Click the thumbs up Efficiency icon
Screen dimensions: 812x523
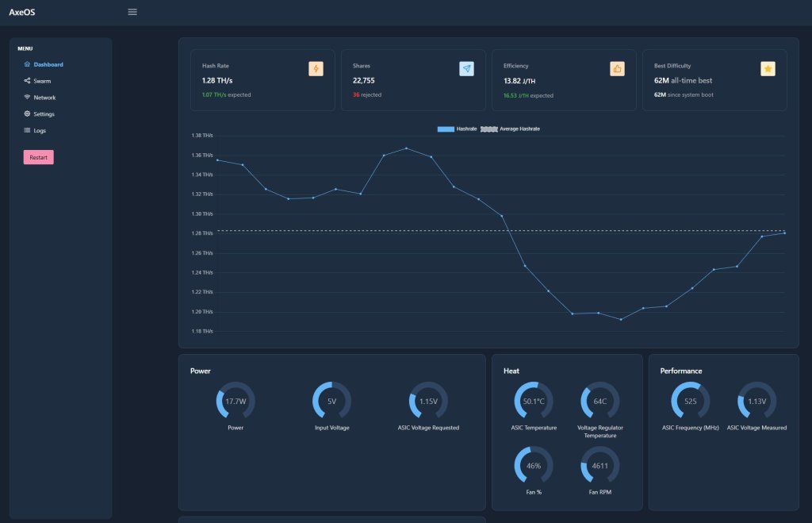(x=617, y=69)
